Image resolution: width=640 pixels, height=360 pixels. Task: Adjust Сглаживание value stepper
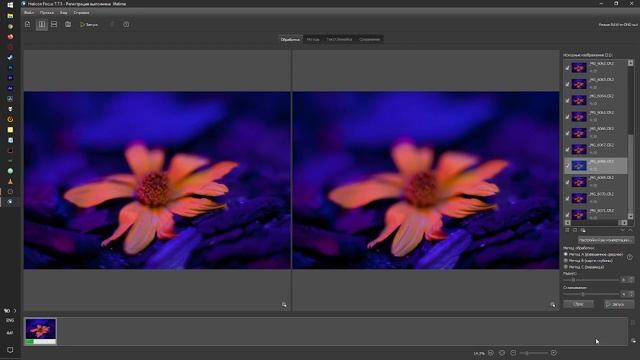[x=631, y=294]
